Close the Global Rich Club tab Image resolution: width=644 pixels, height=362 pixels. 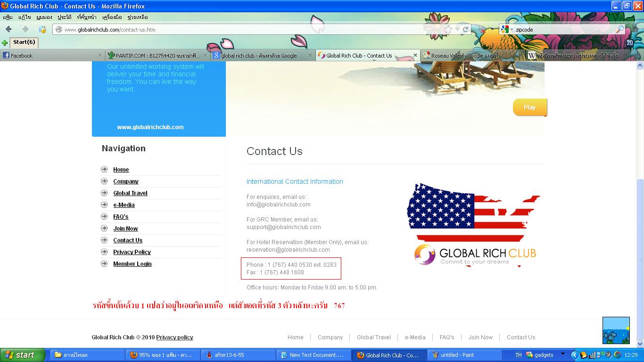pyautogui.click(x=415, y=55)
